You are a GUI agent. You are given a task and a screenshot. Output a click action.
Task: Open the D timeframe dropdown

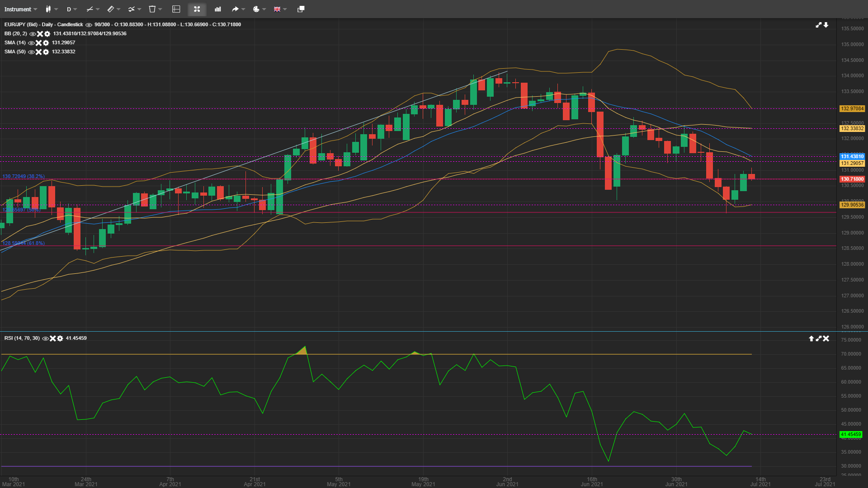pos(72,9)
